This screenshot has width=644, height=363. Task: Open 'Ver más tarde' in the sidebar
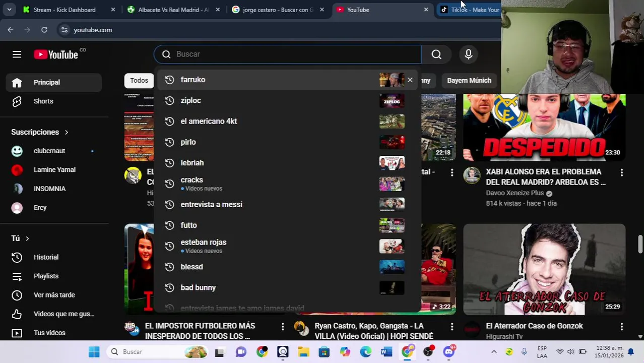coord(54,295)
